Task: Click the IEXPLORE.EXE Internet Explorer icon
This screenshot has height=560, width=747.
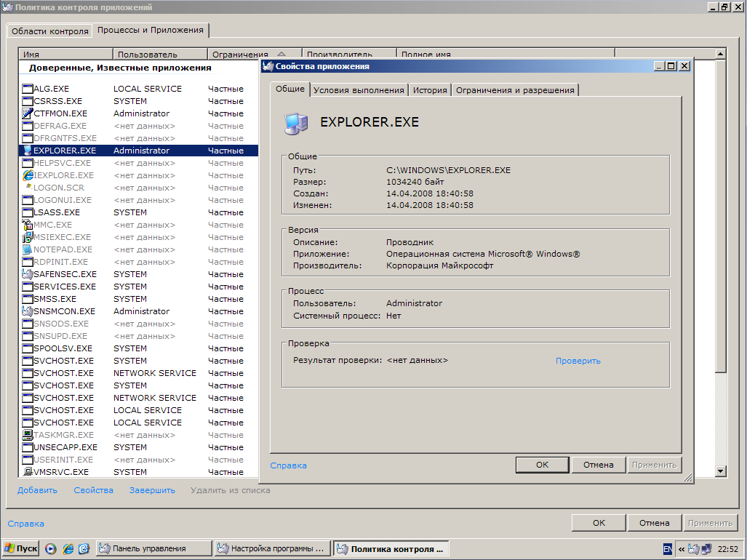Action: click(28, 175)
